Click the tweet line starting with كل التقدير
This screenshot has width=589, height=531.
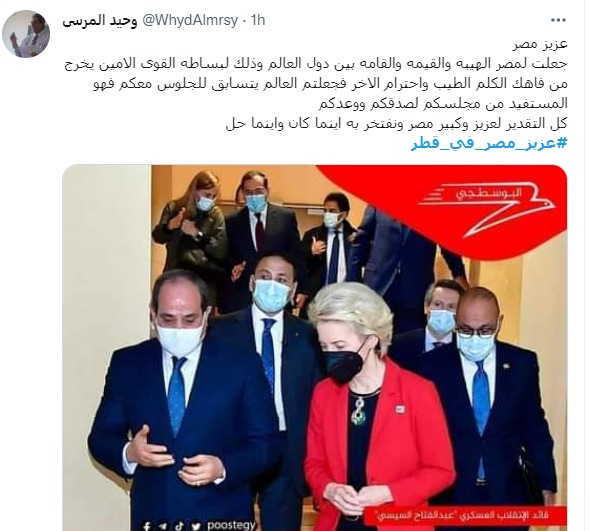pos(396,124)
